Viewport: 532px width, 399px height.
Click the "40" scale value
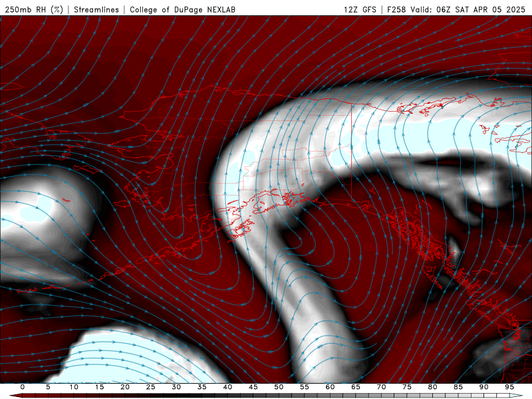(x=227, y=387)
